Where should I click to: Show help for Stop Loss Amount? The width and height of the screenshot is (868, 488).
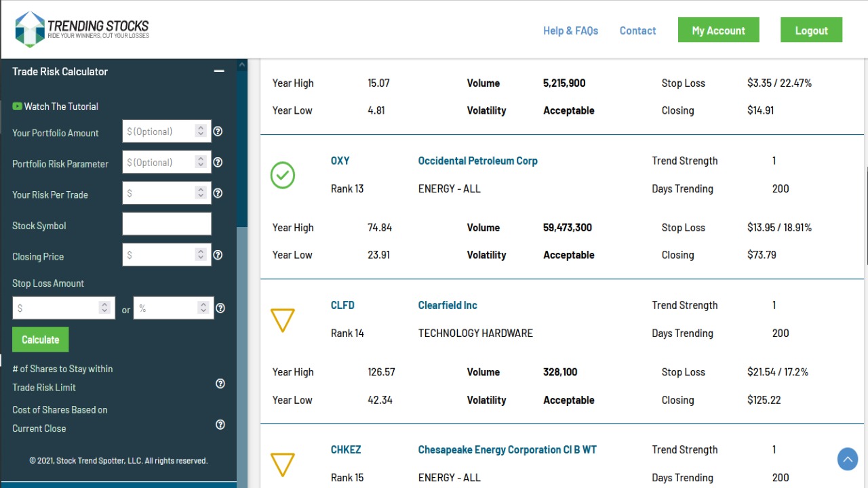click(220, 308)
